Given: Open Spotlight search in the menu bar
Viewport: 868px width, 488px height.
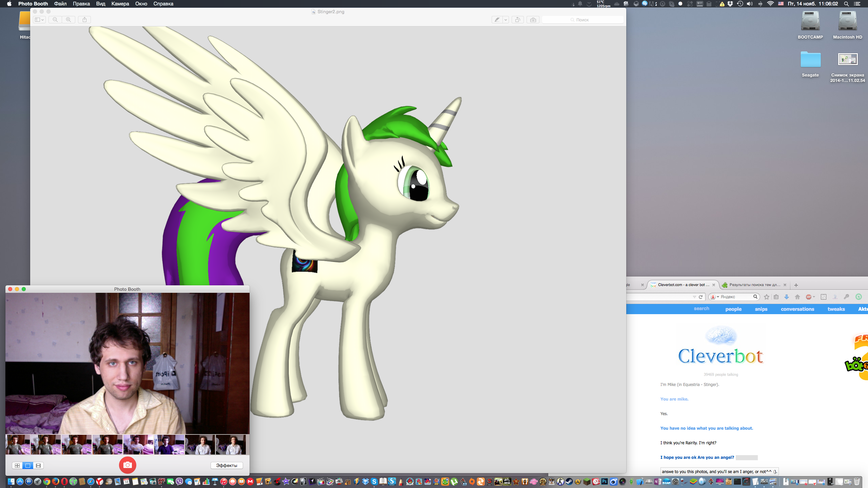Looking at the screenshot, I should coord(846,4).
